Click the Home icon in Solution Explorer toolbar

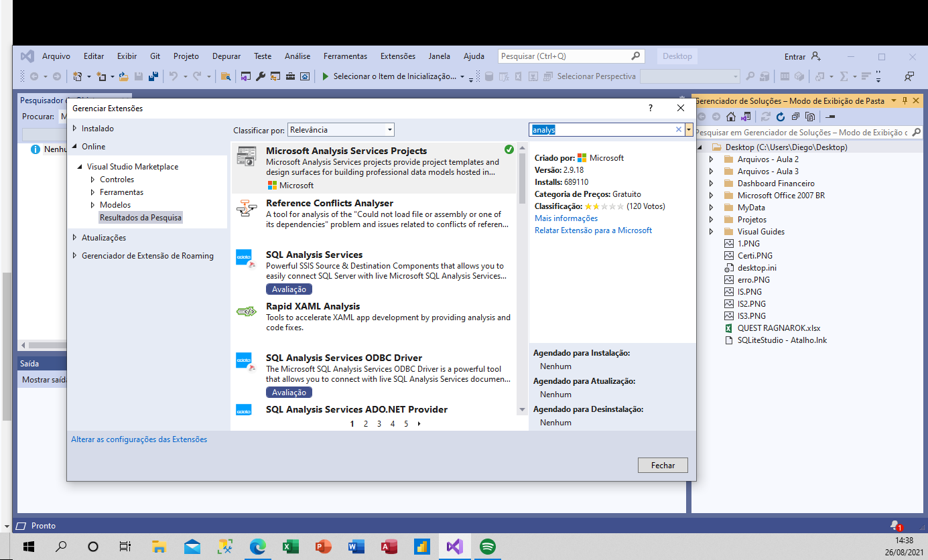click(x=731, y=117)
